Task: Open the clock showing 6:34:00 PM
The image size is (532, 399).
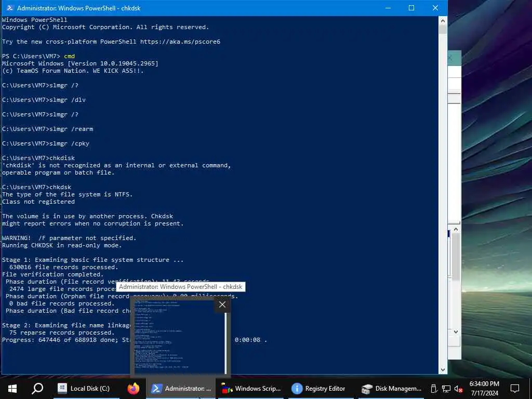Action: click(x=484, y=389)
